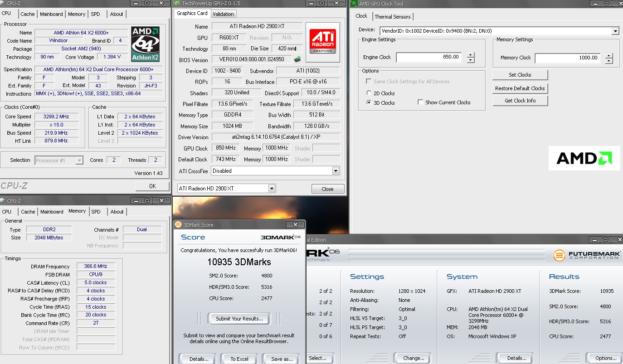Click the Memory Clock input field
The height and width of the screenshot is (364, 623).
click(568, 58)
